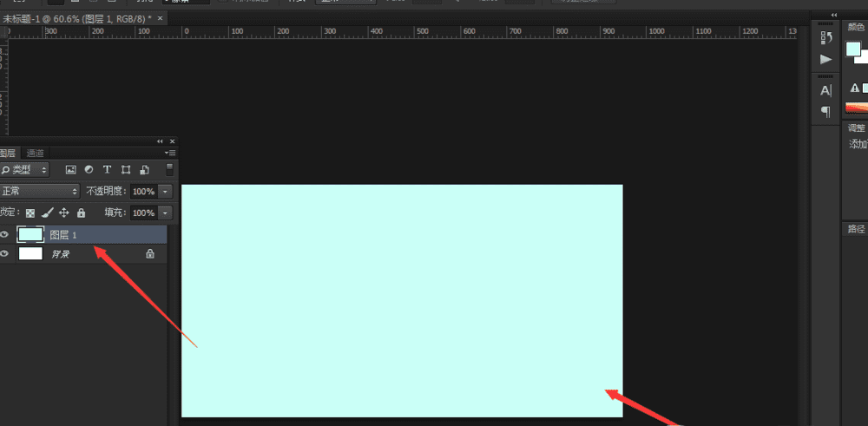Open the 正常 blend mode dropdown
The image size is (868, 426).
tap(40, 192)
